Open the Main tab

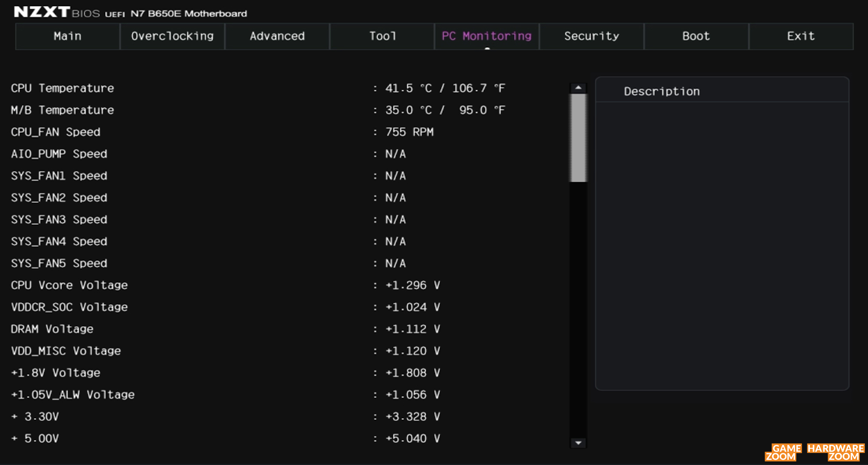(68, 36)
